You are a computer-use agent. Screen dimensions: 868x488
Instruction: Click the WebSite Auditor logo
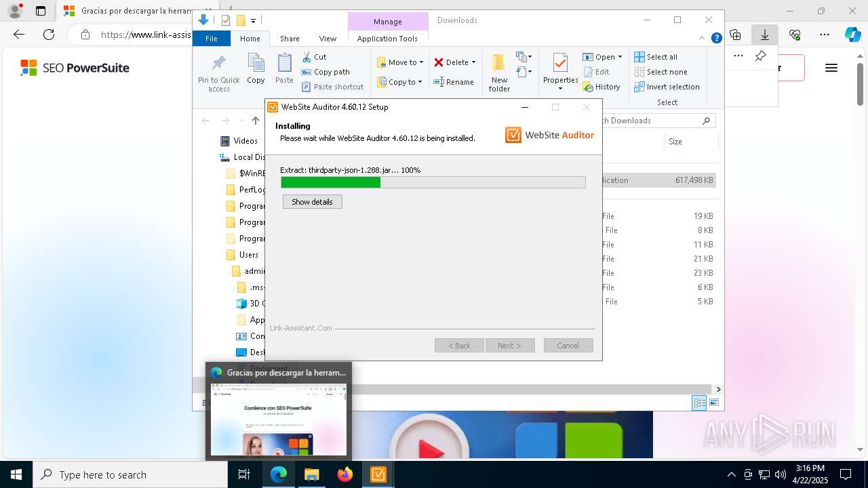click(549, 135)
